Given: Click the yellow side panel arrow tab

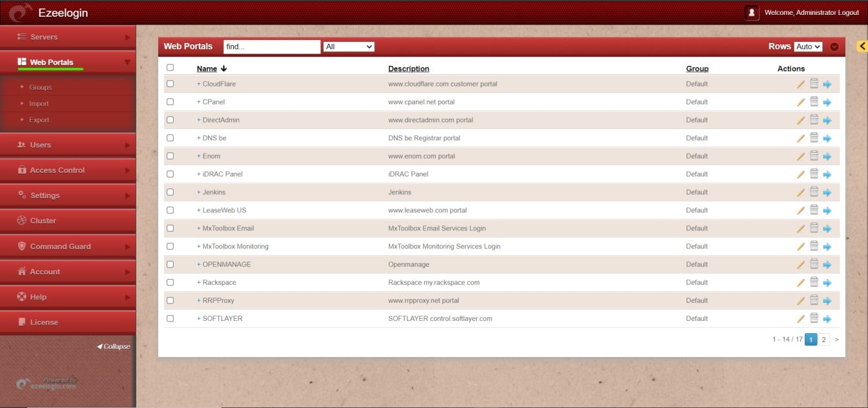Looking at the screenshot, I should (x=862, y=46).
